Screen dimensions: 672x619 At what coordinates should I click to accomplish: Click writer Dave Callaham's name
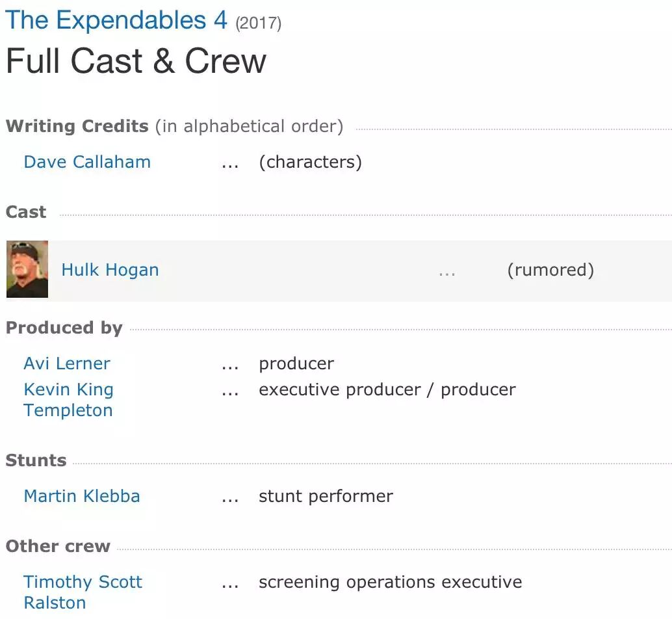click(x=87, y=162)
